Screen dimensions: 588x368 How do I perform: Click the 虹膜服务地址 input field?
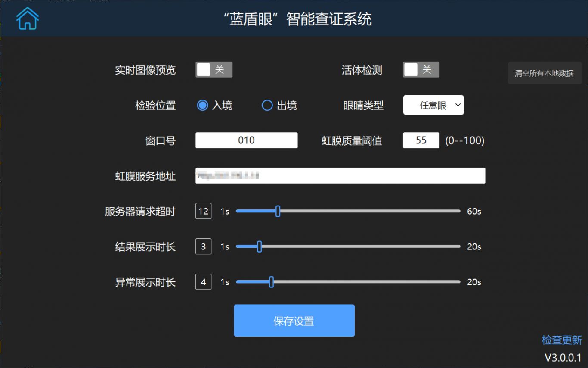coord(340,175)
